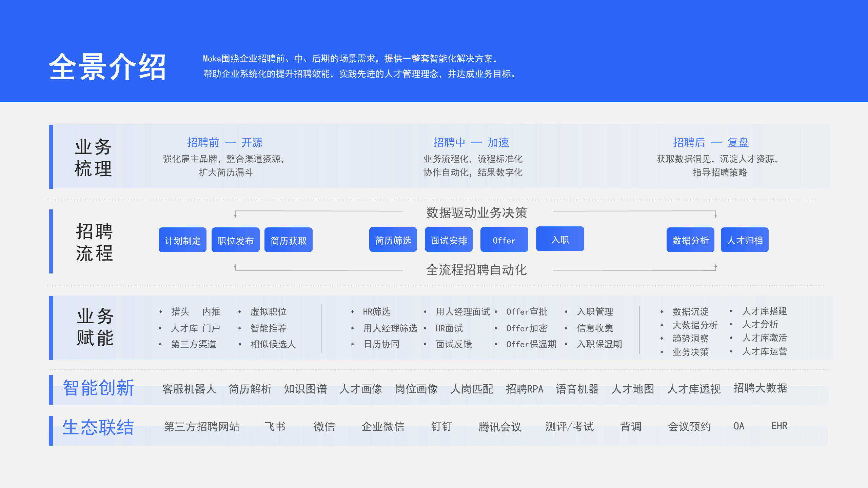
Task: Click the 入职 blue button
Action: click(x=560, y=239)
